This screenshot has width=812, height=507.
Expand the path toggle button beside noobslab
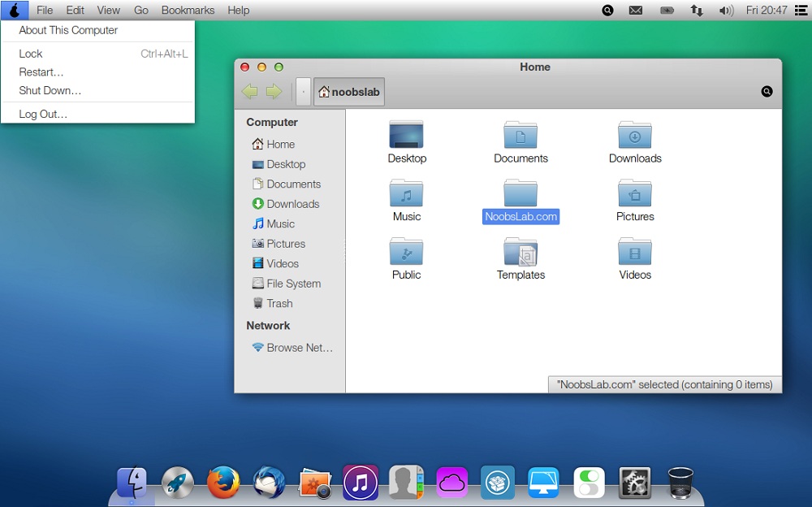coord(303,92)
